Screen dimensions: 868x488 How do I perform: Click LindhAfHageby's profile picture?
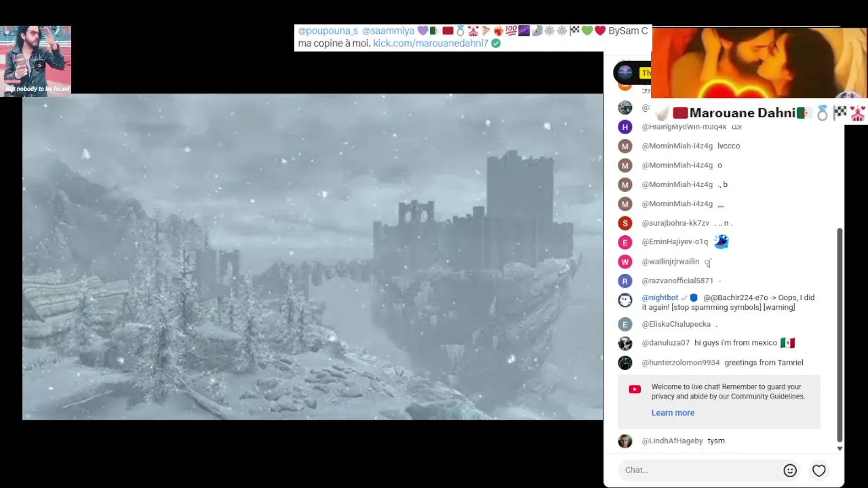tap(625, 441)
